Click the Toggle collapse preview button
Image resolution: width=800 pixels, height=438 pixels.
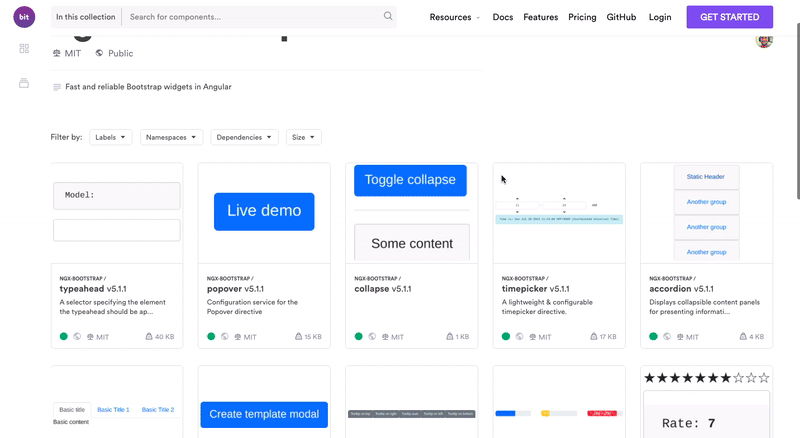(410, 180)
